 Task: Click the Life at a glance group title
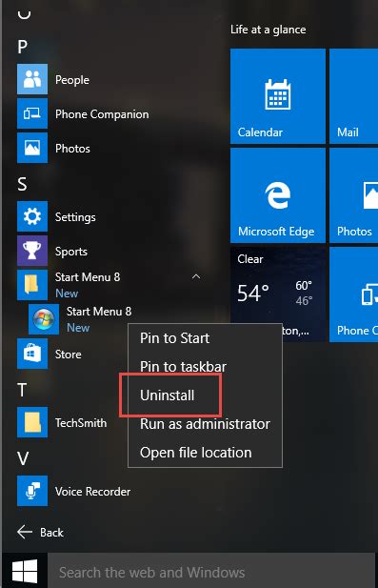point(269,30)
